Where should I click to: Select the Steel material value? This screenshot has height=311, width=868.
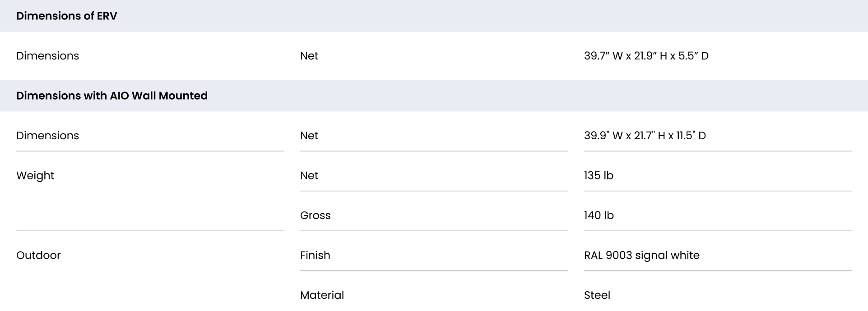[597, 295]
